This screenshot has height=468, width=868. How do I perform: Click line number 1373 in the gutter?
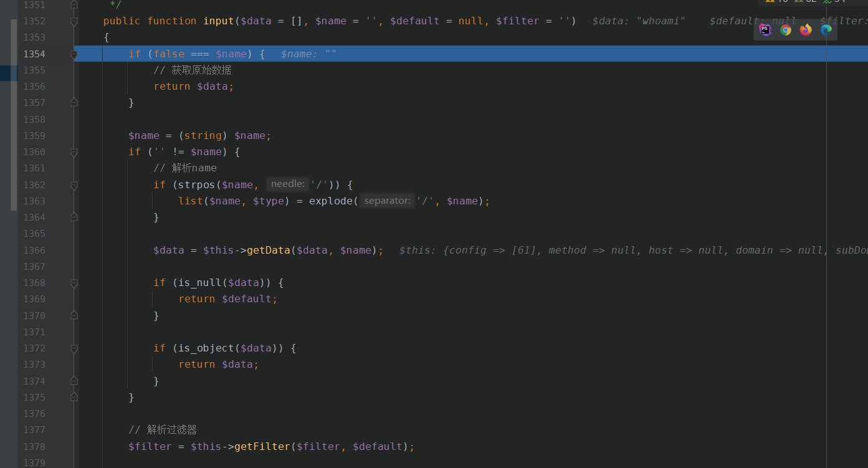click(34, 364)
